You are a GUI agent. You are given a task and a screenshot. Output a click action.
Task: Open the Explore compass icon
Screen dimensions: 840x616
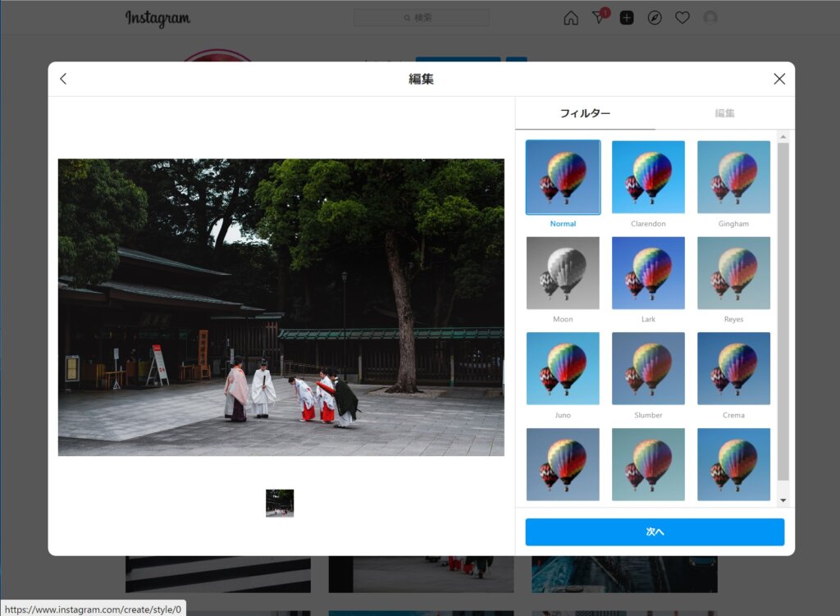point(655,18)
